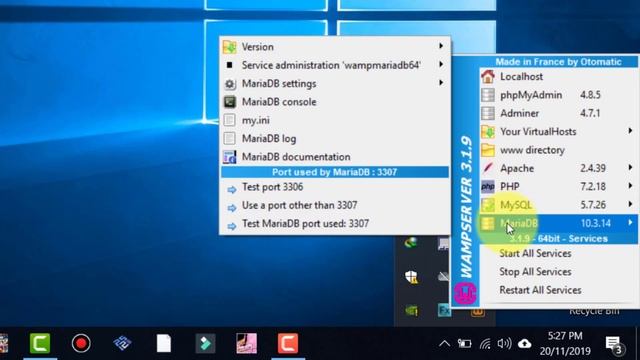Expand the MySQL submenu arrow
Image resolution: width=640 pixels, height=360 pixels.
pyautogui.click(x=630, y=204)
